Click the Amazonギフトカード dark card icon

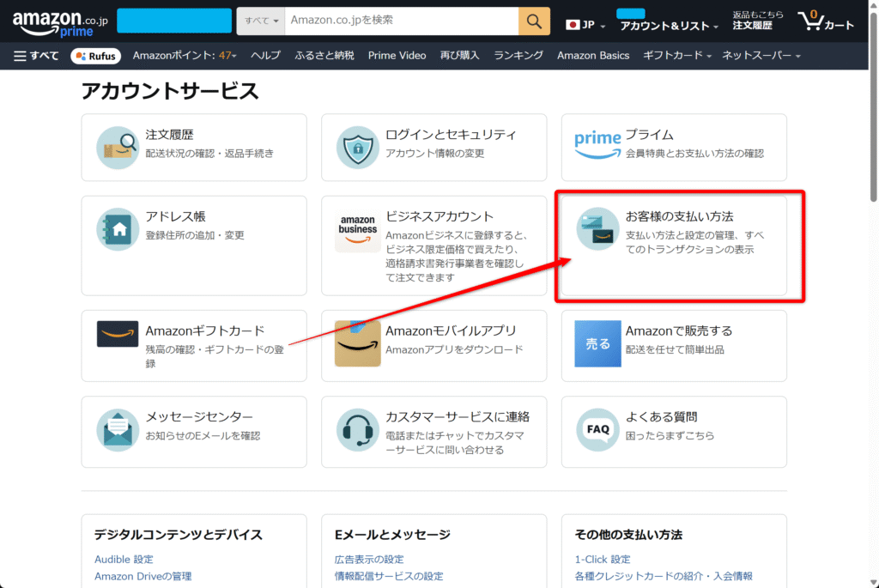117,334
